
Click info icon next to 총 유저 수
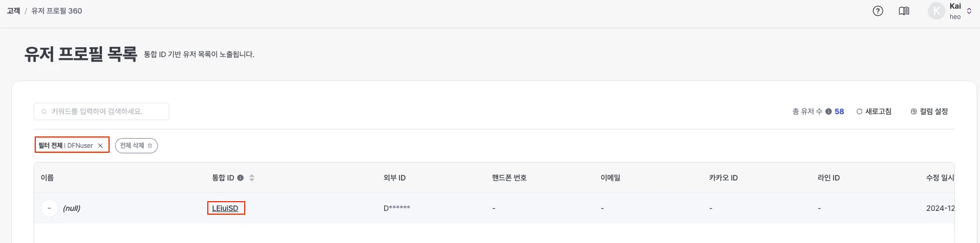coord(829,111)
